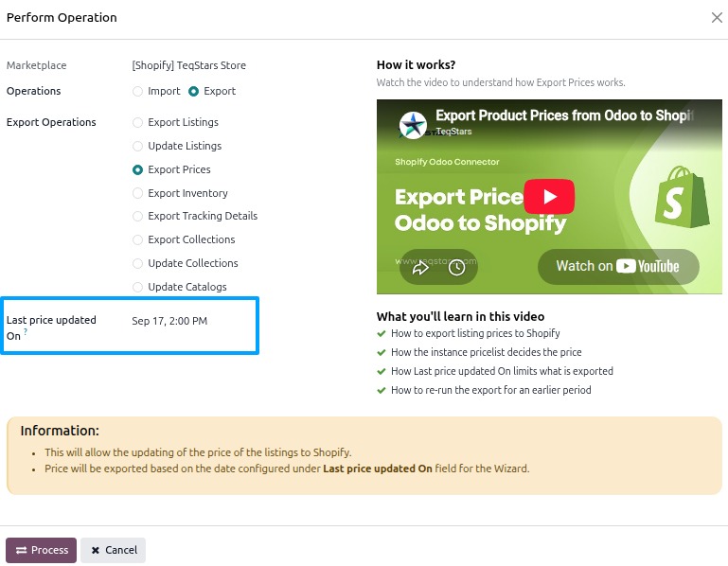Choose Export Inventory option
Viewport: 728px width, 566px height.
tap(137, 193)
